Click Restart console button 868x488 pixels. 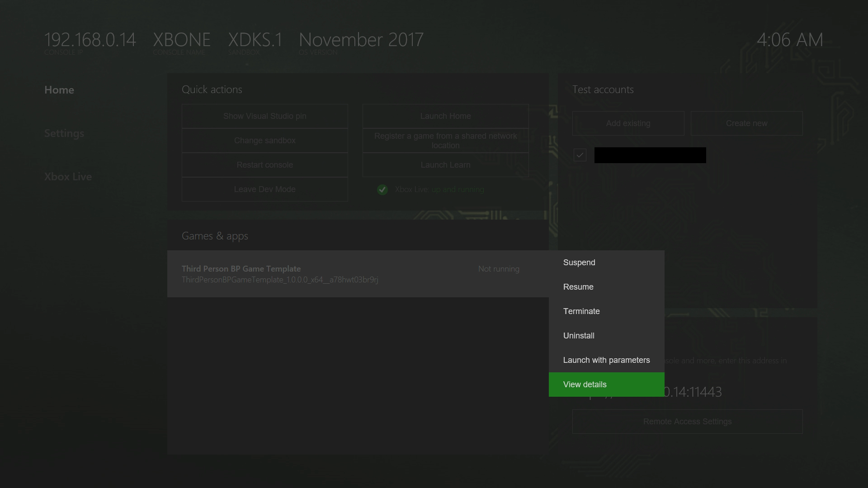click(265, 165)
